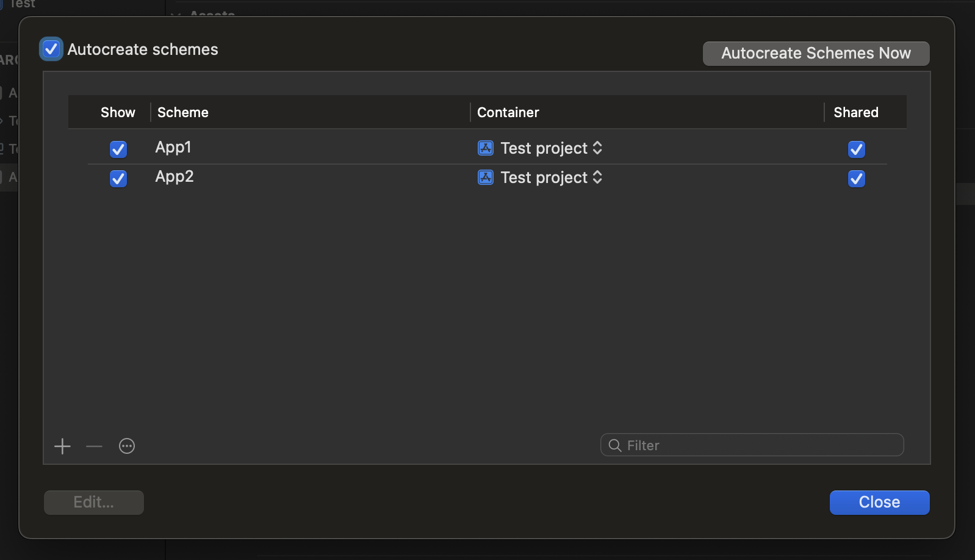Uncheck Show for App2 scheme
The image size is (975, 560).
[x=118, y=178]
